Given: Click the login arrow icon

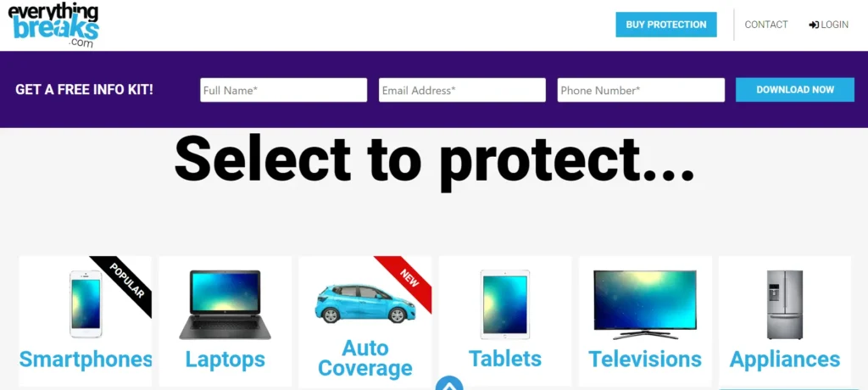Looking at the screenshot, I should [x=814, y=25].
